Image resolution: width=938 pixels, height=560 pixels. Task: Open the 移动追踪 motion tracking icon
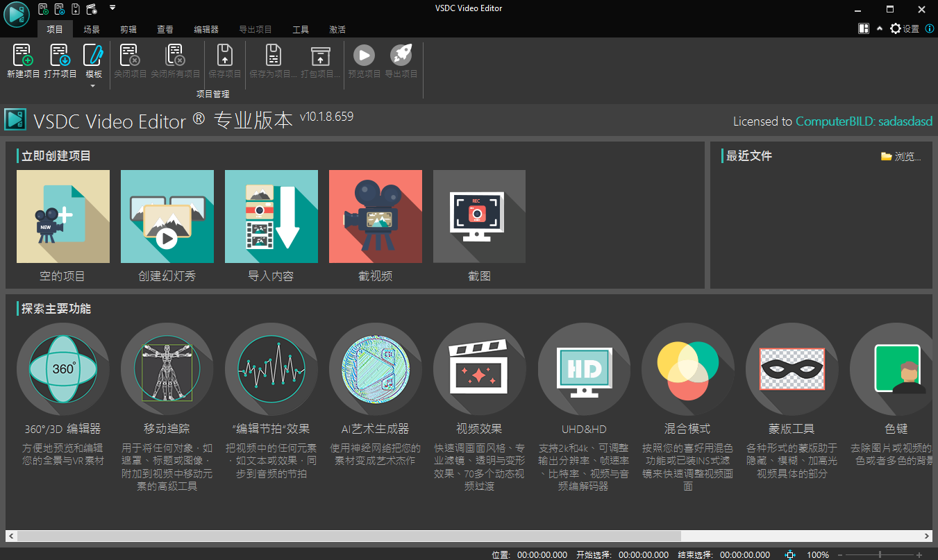(x=167, y=369)
